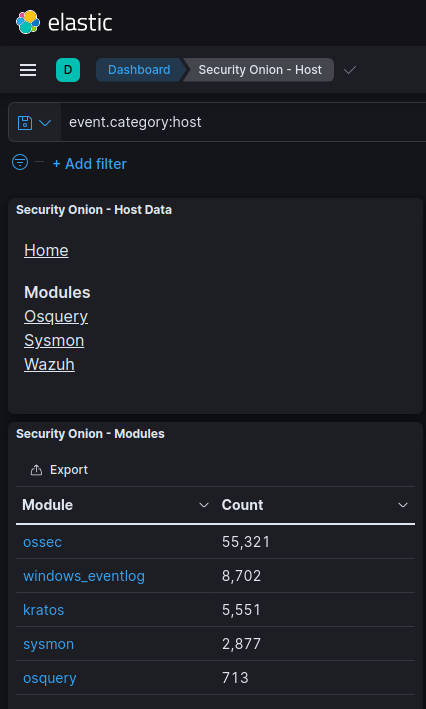Click the Add filter link

tap(90, 164)
